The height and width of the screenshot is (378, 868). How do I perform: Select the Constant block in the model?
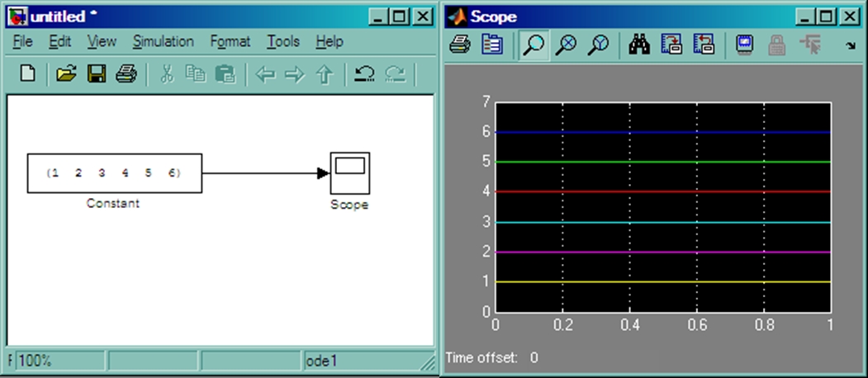pos(114,173)
